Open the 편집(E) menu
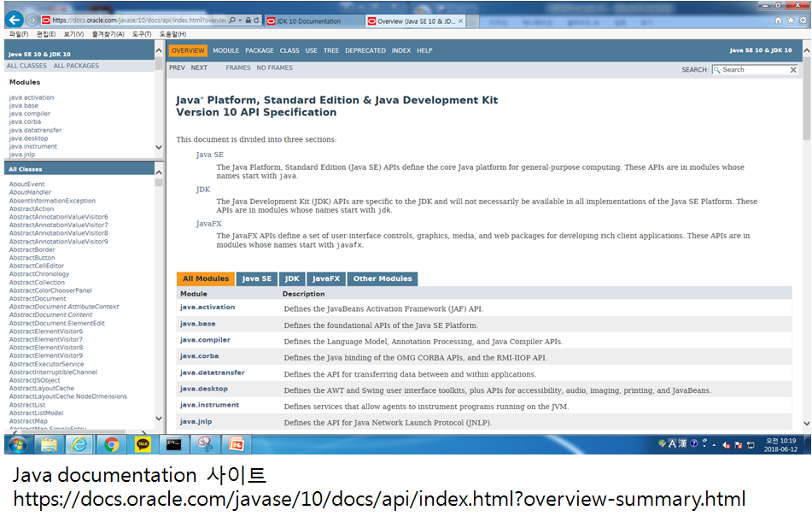The height and width of the screenshot is (516, 812). (46, 34)
